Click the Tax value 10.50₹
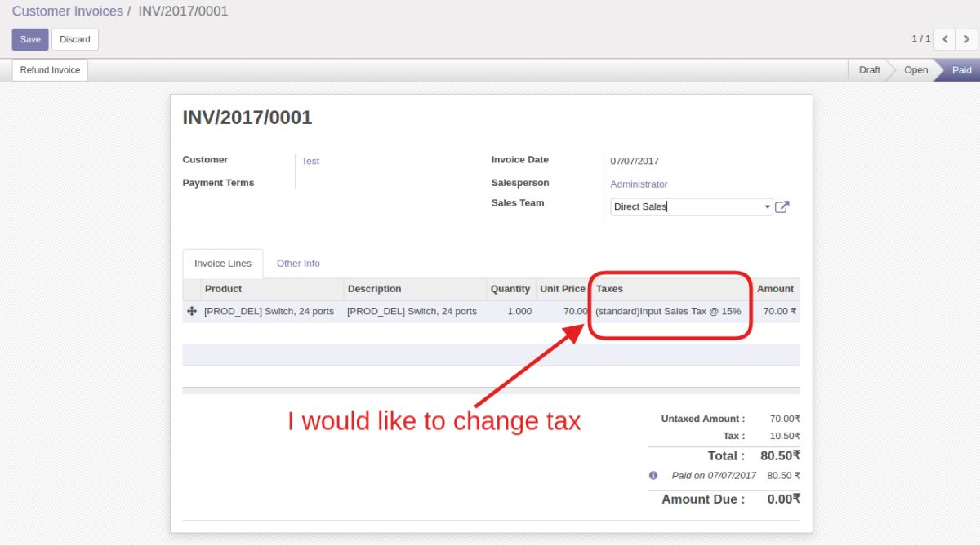Image resolution: width=980 pixels, height=546 pixels. pos(785,436)
